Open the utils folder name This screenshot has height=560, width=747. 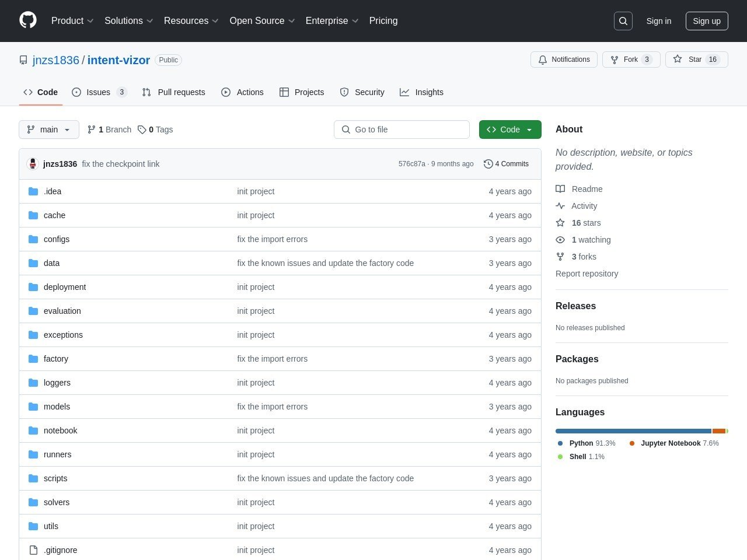[51, 526]
